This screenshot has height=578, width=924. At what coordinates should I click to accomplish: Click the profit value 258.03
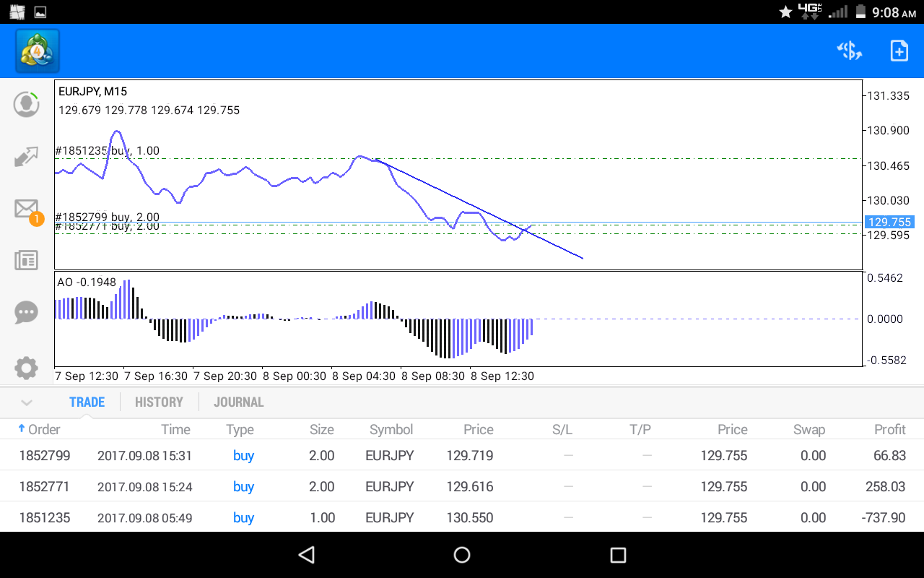(886, 487)
